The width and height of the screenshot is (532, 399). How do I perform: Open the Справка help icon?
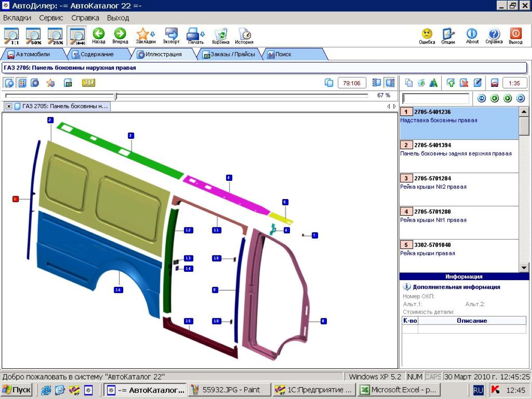pos(494,36)
